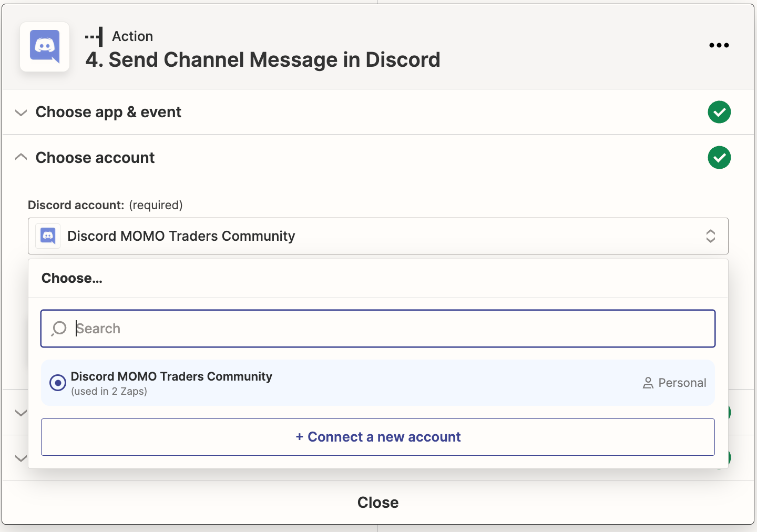The height and width of the screenshot is (532, 757).
Task: Click the Action label in the header
Action: 132,36
